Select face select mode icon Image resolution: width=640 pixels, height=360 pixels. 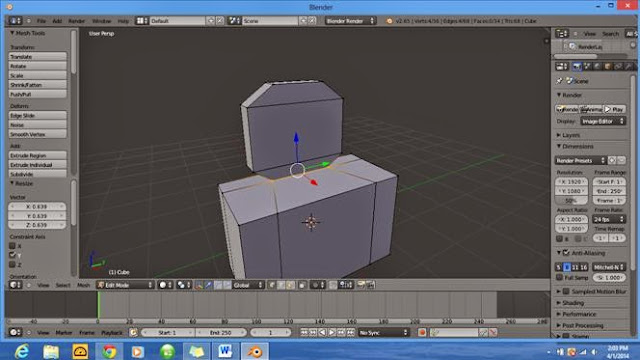(290, 285)
